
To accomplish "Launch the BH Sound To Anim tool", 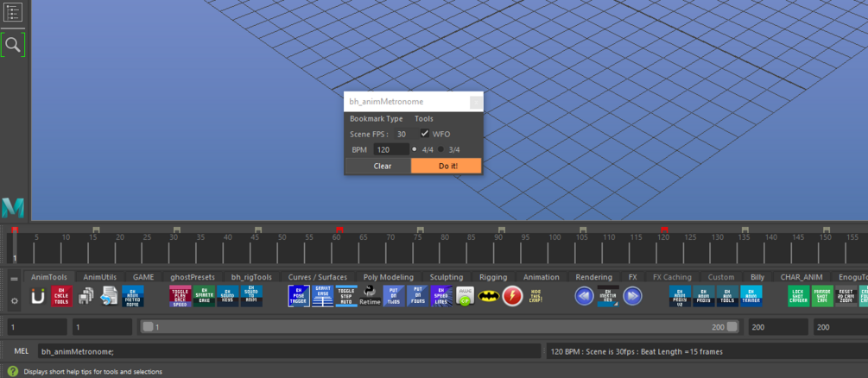I will pos(252,296).
